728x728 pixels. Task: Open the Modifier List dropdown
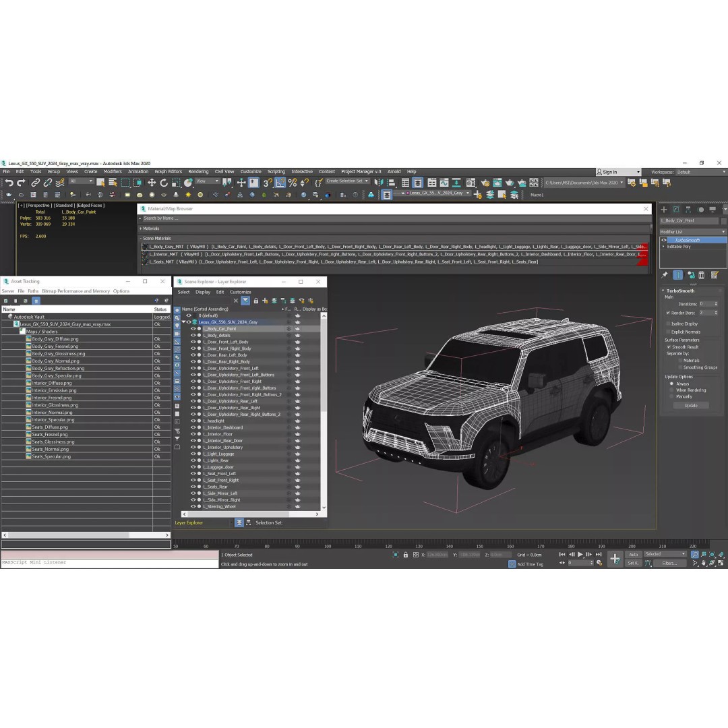[x=692, y=232]
